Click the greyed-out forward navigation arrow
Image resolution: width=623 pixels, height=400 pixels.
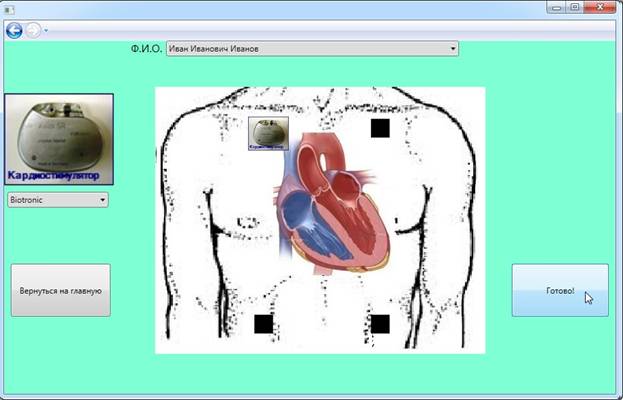33,30
